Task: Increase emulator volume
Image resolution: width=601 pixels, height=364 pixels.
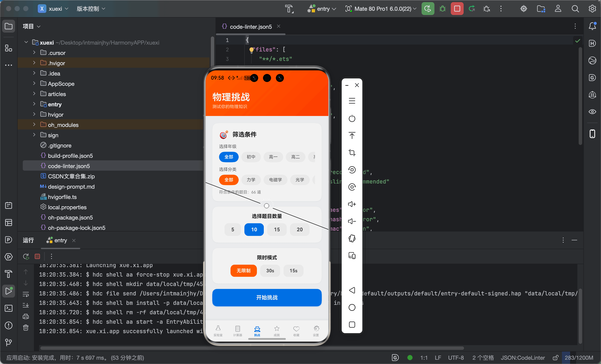Action: [x=352, y=204]
